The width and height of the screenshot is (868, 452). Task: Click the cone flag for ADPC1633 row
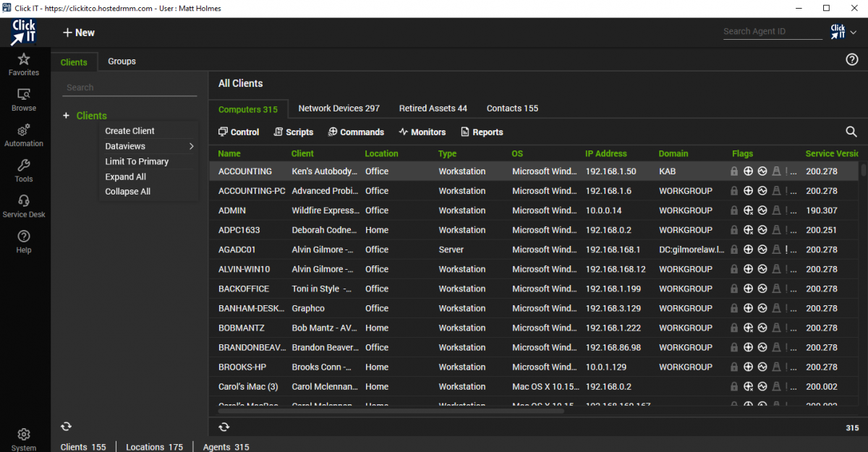776,230
